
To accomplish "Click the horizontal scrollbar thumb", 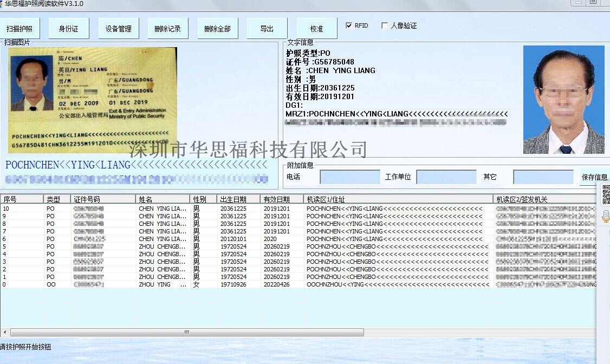I will click(x=187, y=332).
